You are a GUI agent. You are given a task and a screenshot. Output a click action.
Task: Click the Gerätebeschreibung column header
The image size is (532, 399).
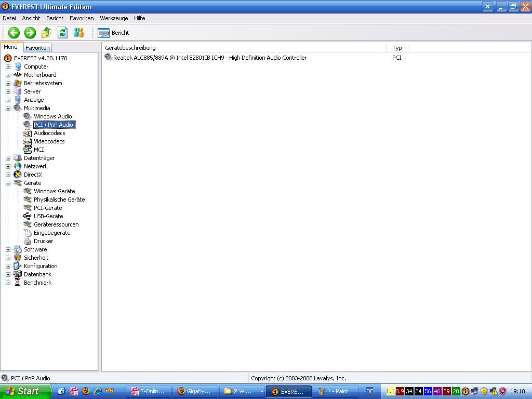click(244, 48)
